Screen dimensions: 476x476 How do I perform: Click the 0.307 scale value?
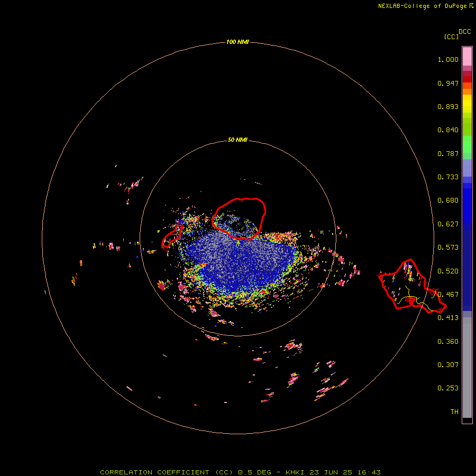pos(448,364)
